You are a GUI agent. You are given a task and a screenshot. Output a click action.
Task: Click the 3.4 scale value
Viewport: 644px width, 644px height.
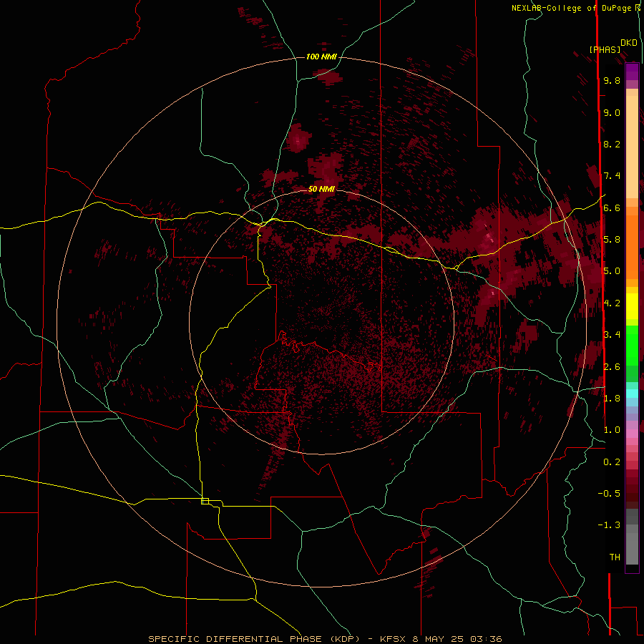(x=612, y=335)
